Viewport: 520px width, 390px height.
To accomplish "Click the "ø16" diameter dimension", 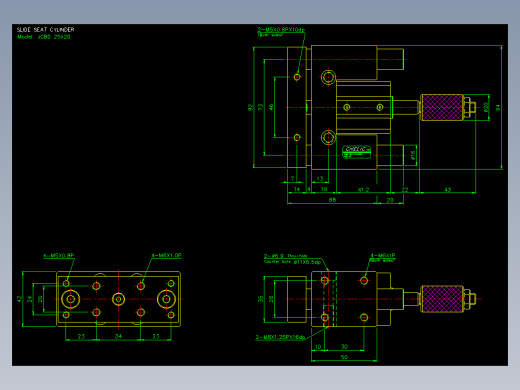I will 413,155.
